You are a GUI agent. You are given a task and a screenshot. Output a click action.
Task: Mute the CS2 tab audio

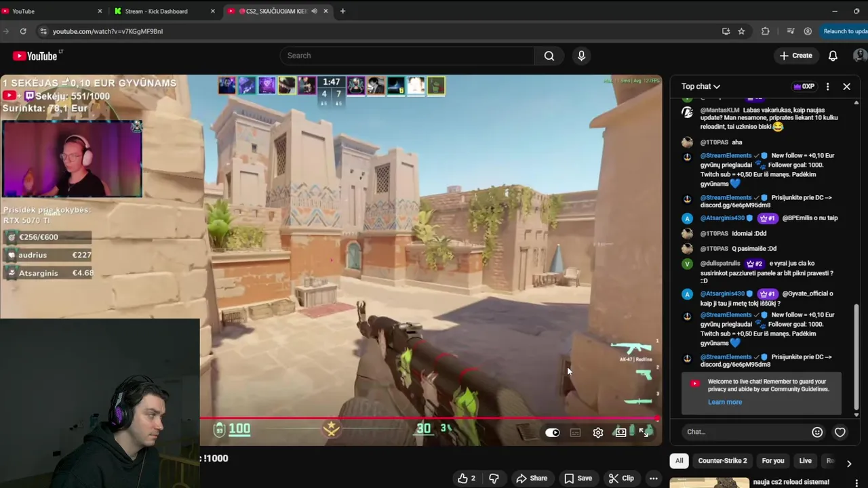point(314,11)
